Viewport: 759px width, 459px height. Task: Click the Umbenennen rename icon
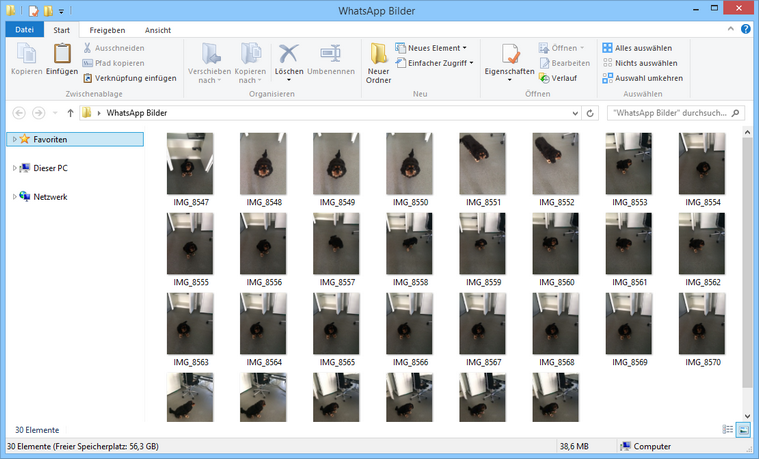point(330,59)
